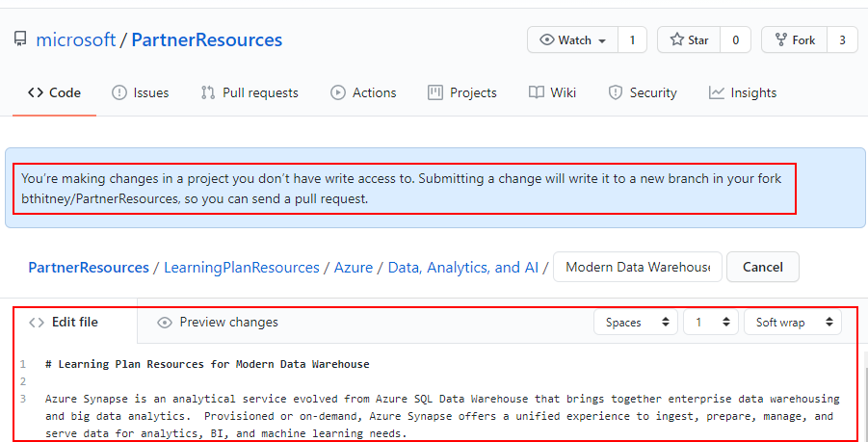The height and width of the screenshot is (442, 868).
Task: Open the Projects tab
Action: pos(462,93)
